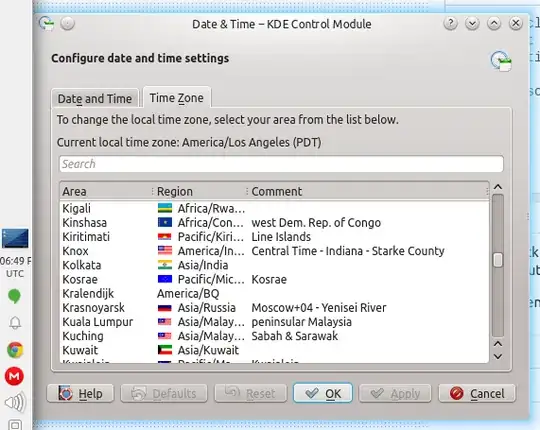Sort list by Region column header
Viewport: 540px width, 430px height.
[x=200, y=191]
